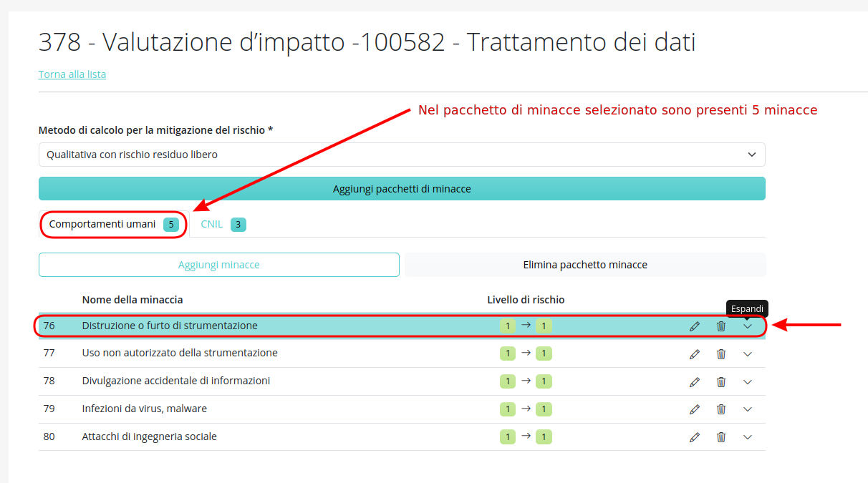This screenshot has height=483, width=868.
Task: Open the Metodo di calcolo dropdown
Action: click(402, 155)
